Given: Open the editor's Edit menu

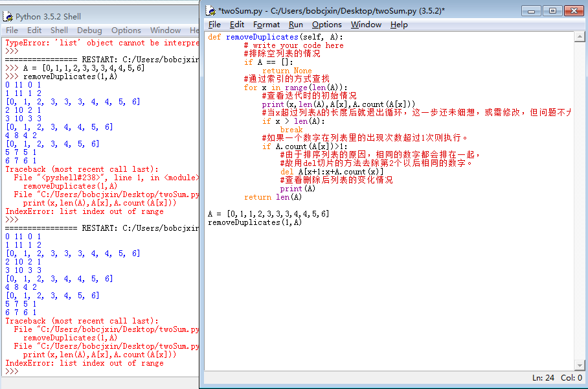Looking at the screenshot, I should click(x=237, y=25).
